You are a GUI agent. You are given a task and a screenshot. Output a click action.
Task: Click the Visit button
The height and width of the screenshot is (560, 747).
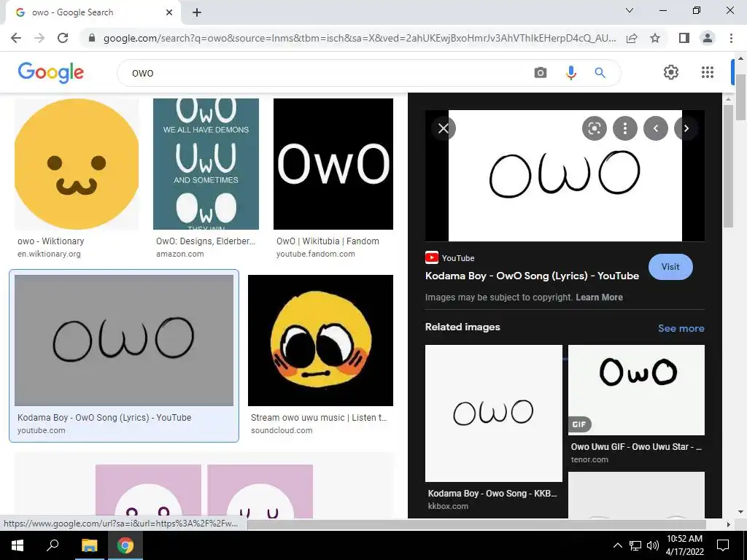tap(670, 267)
